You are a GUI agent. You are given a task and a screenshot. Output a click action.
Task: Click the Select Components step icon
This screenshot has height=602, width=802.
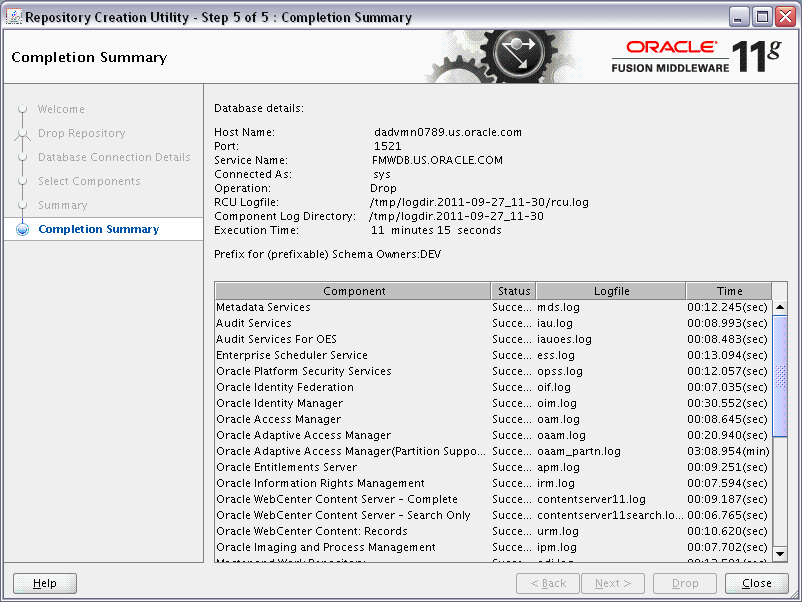(22, 181)
